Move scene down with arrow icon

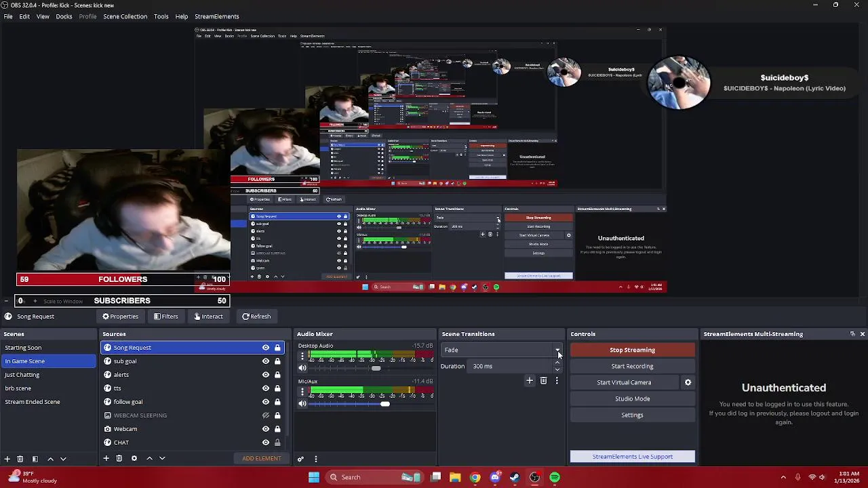click(x=63, y=459)
